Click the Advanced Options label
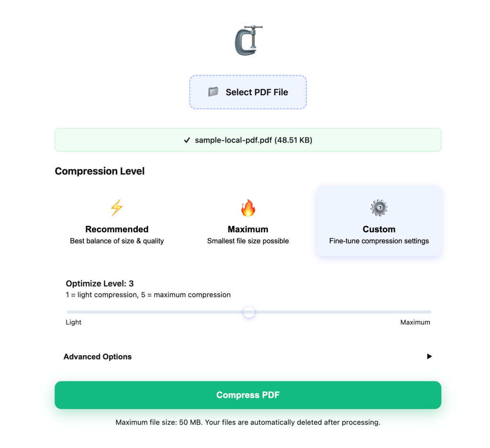The height and width of the screenshot is (448, 490). (98, 357)
